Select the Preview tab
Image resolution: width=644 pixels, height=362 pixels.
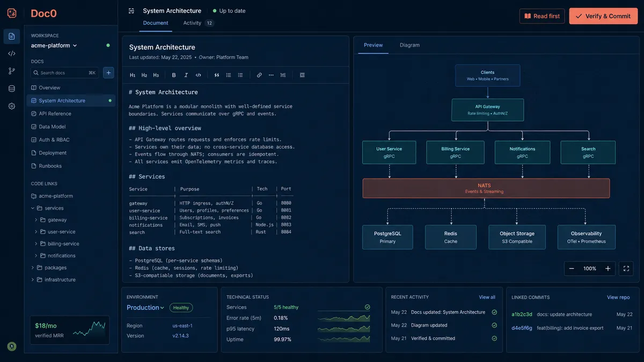pos(374,45)
